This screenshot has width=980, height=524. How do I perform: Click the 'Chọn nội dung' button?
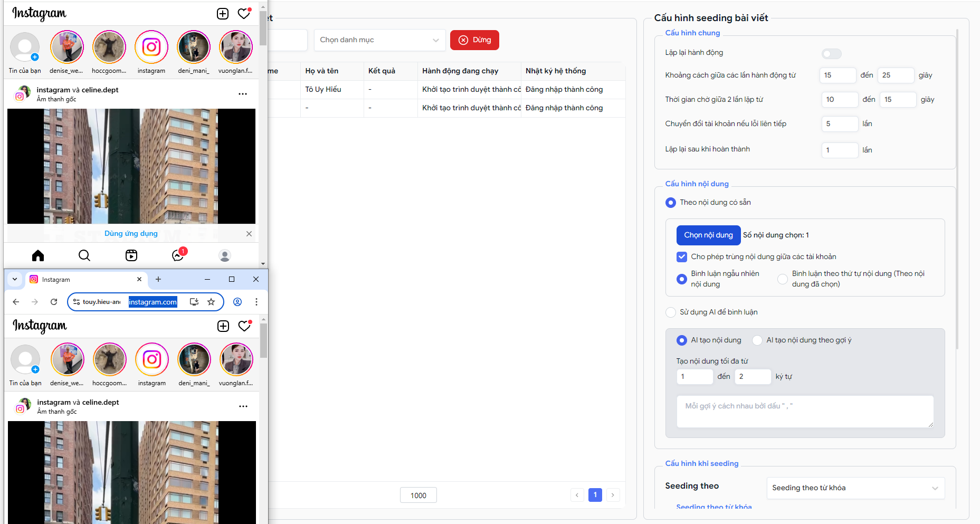[708, 235]
